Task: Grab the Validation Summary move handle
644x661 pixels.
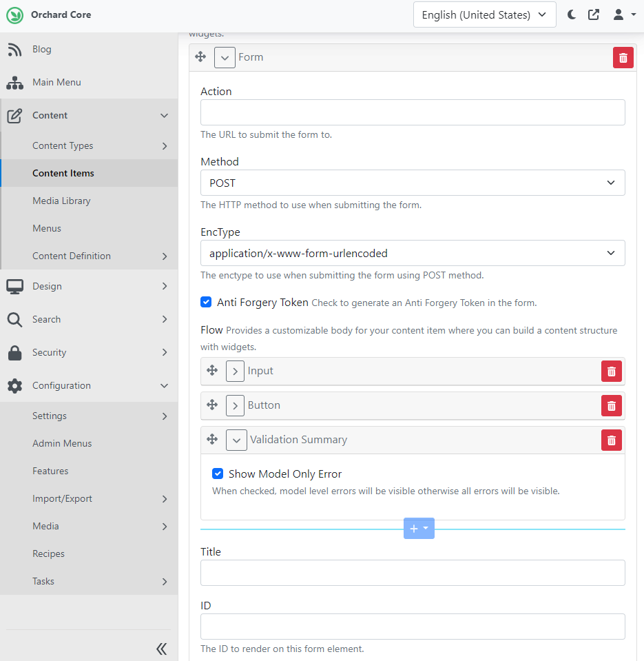Action: [x=212, y=439]
